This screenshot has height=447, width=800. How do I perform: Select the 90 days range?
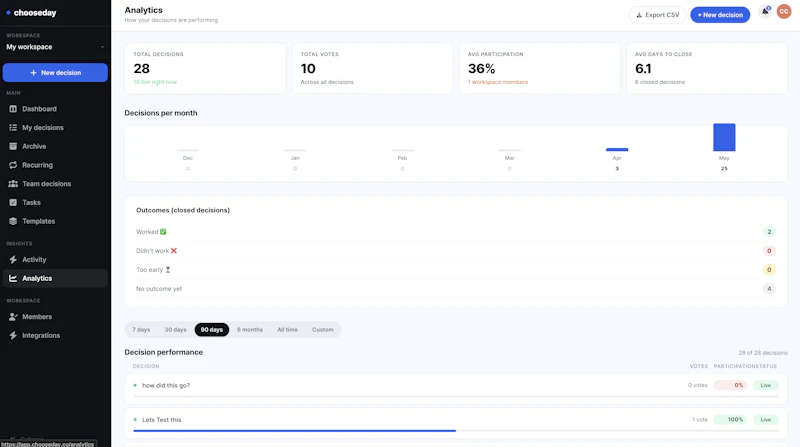[x=212, y=330]
